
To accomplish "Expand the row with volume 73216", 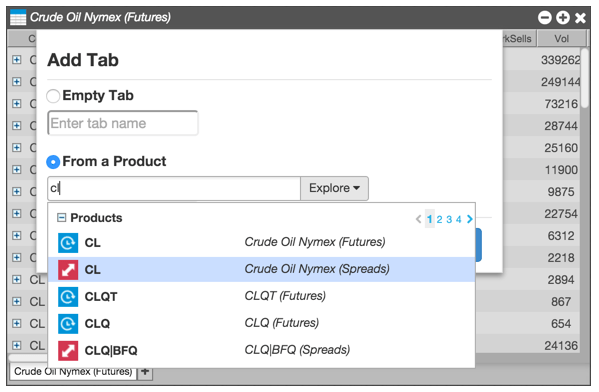I will (x=16, y=104).
